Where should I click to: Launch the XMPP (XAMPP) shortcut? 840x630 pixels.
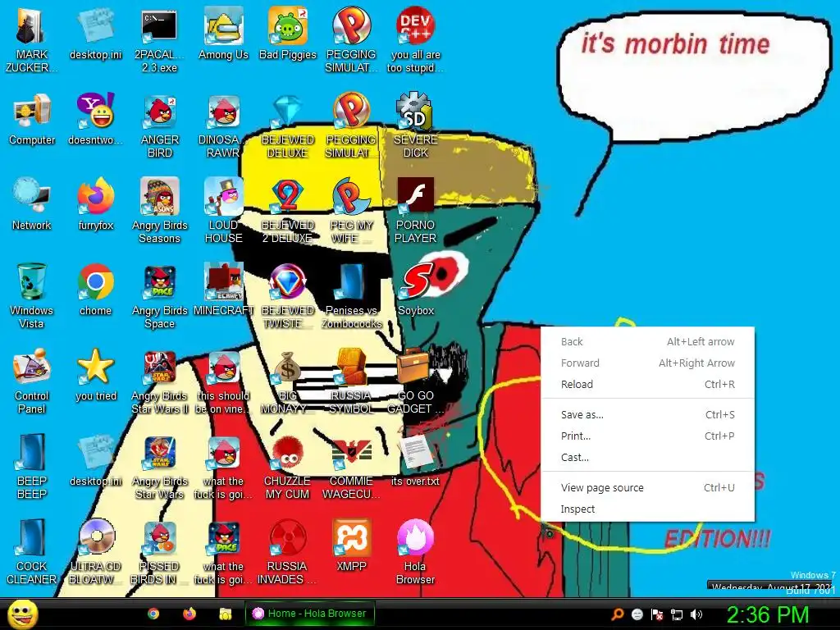351,545
